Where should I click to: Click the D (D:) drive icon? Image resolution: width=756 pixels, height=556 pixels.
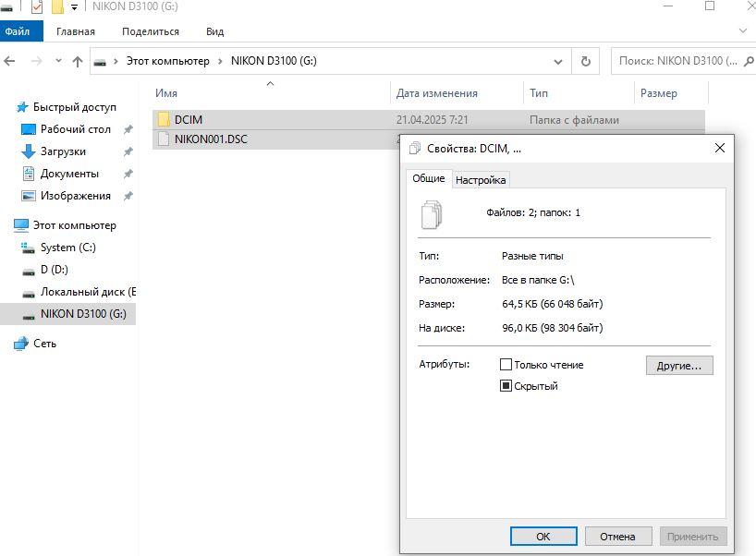point(29,272)
